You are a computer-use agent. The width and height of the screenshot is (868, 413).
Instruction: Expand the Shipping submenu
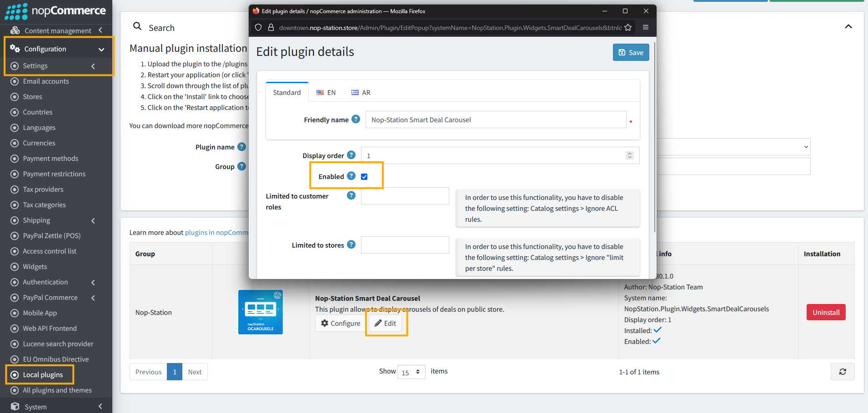pyautogui.click(x=93, y=220)
